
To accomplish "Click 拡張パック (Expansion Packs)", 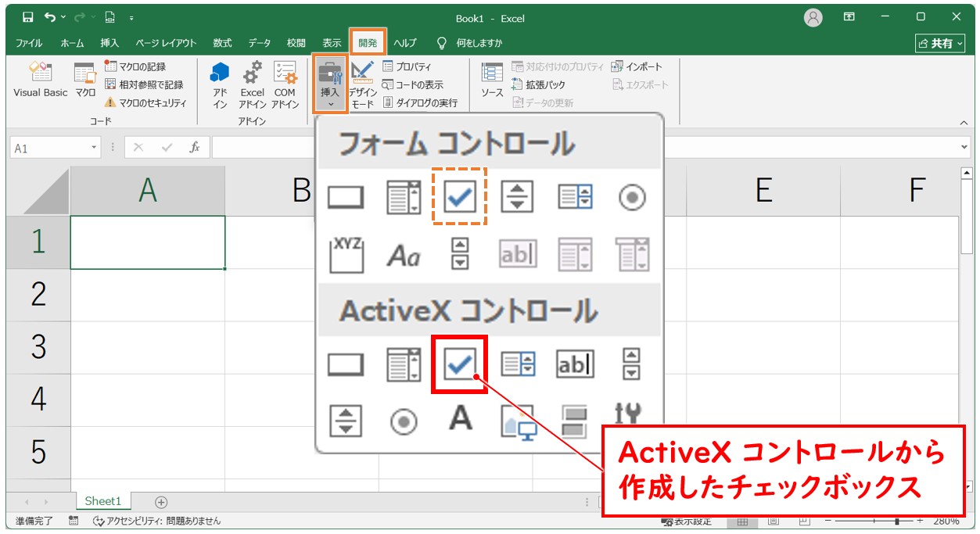I will [x=538, y=84].
